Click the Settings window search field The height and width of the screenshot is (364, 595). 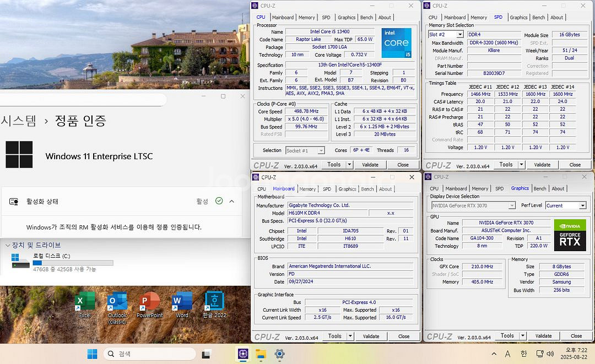(x=83, y=99)
